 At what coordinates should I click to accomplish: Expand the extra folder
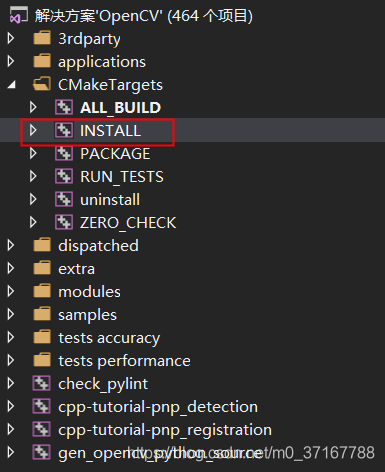pos(11,268)
